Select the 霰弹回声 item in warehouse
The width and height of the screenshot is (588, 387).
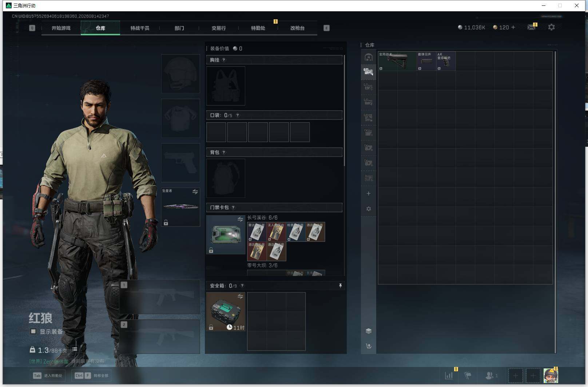(x=426, y=61)
